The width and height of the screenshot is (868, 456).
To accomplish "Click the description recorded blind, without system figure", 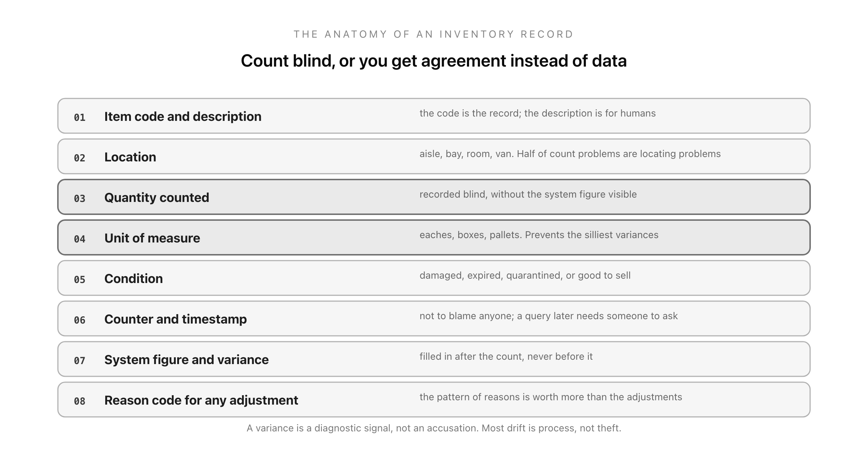I will 528,194.
